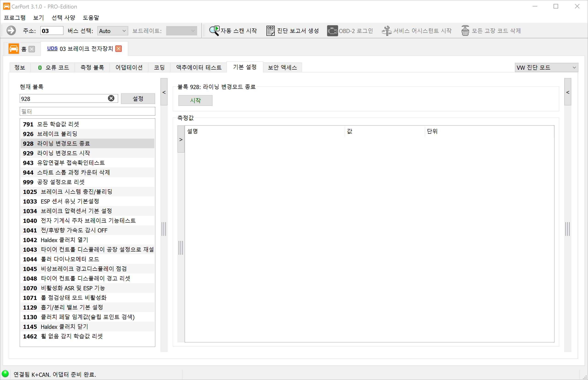Switch to the 보안 액세스 tab
588x380 pixels.
[x=282, y=67]
